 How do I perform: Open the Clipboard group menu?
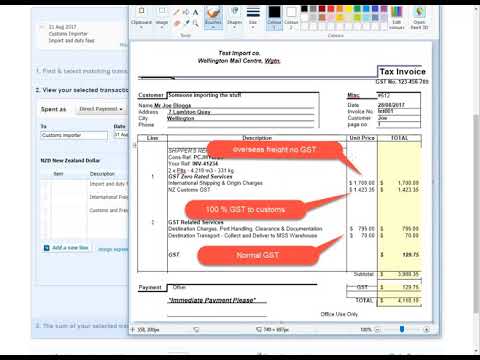point(141,18)
